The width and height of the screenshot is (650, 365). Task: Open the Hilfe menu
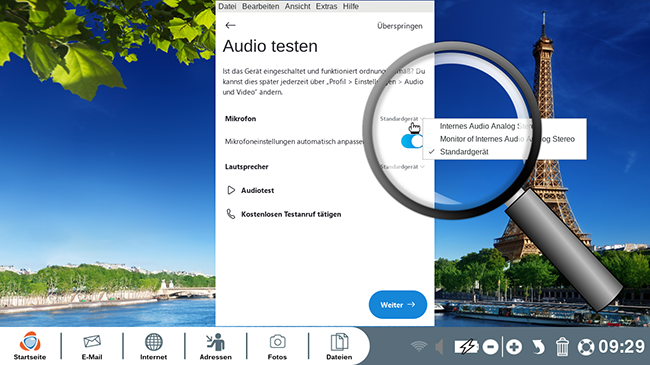351,6
